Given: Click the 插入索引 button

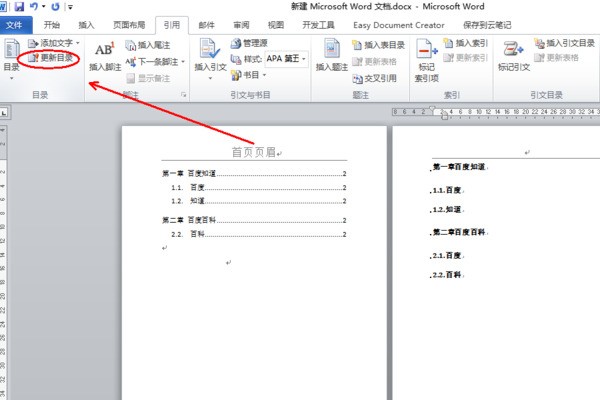Looking at the screenshot, I should click(465, 43).
